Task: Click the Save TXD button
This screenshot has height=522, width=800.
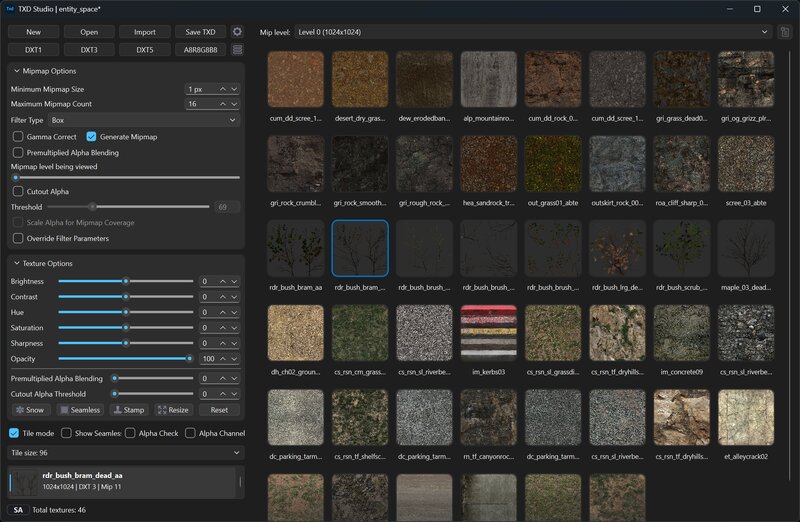Action: 201,32
